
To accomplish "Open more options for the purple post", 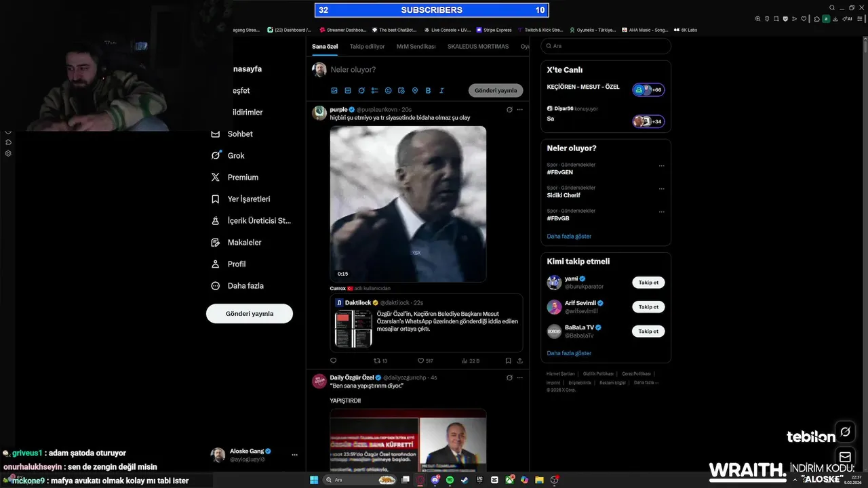I will [x=520, y=109].
